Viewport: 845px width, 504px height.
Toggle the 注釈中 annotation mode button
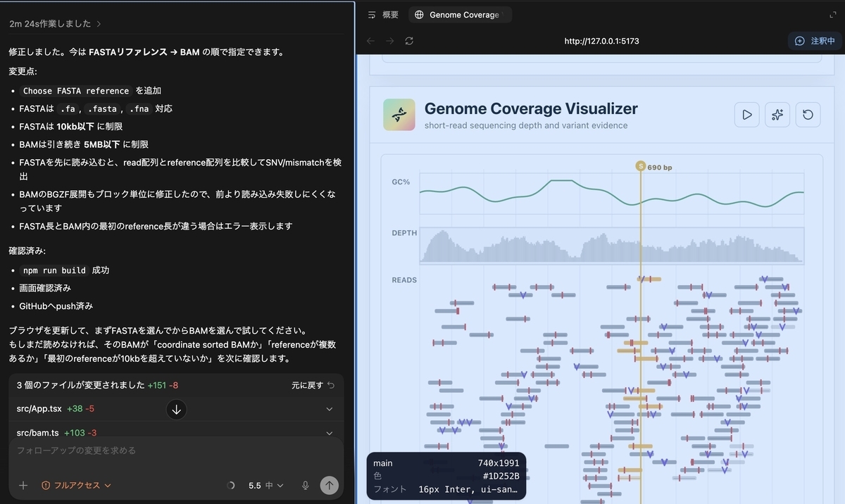coord(815,41)
